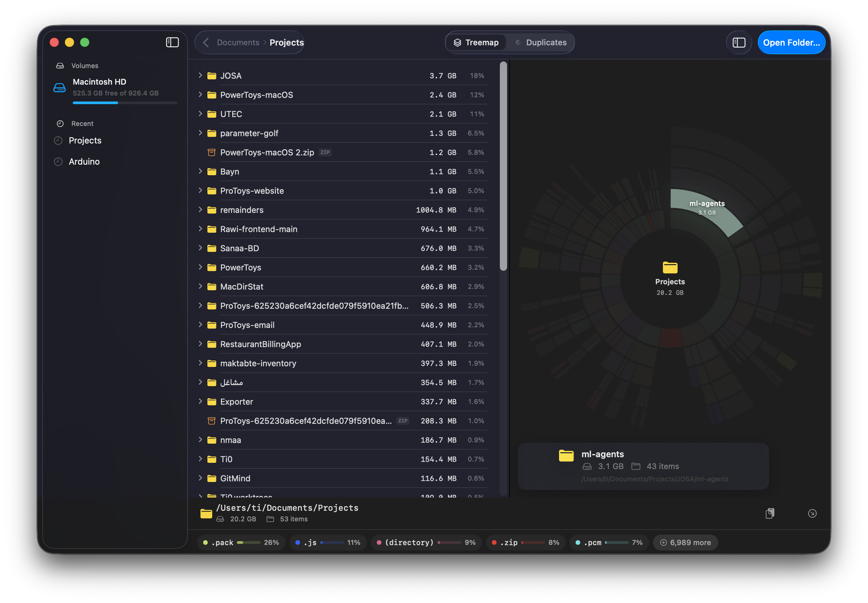Viewport: 868px width, 603px height.
Task: Click the back navigation chevron
Action: 206,42
